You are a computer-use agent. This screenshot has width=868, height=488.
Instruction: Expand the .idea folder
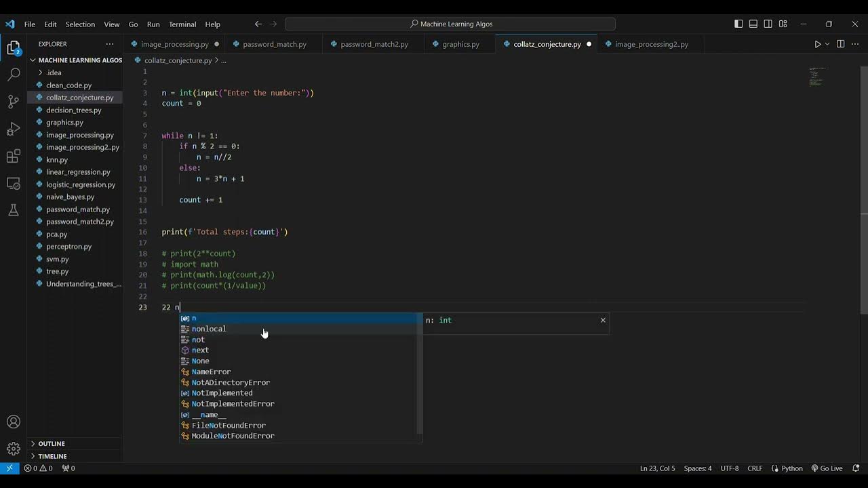pyautogui.click(x=75, y=73)
